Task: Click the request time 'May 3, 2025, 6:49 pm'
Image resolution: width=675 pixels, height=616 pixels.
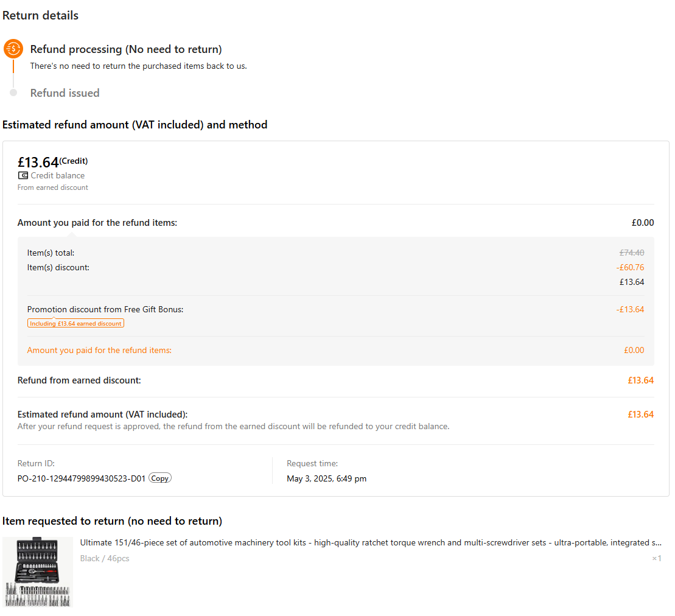Action: (x=326, y=478)
